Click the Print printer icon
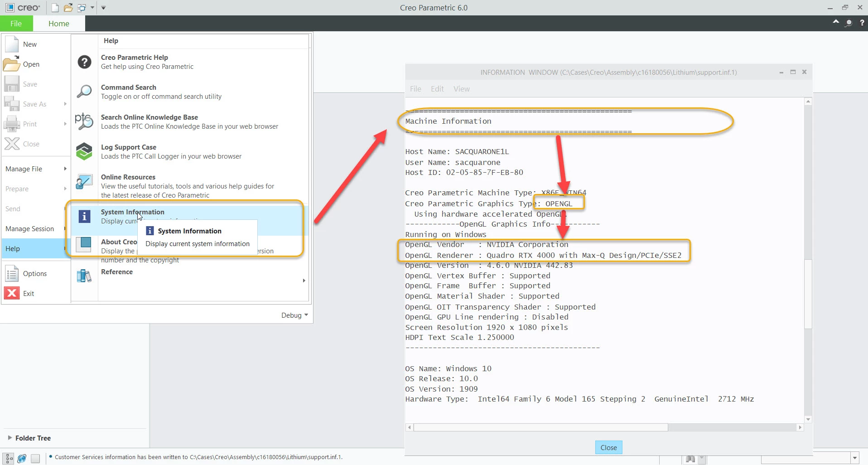This screenshot has width=868, height=465. (12, 124)
